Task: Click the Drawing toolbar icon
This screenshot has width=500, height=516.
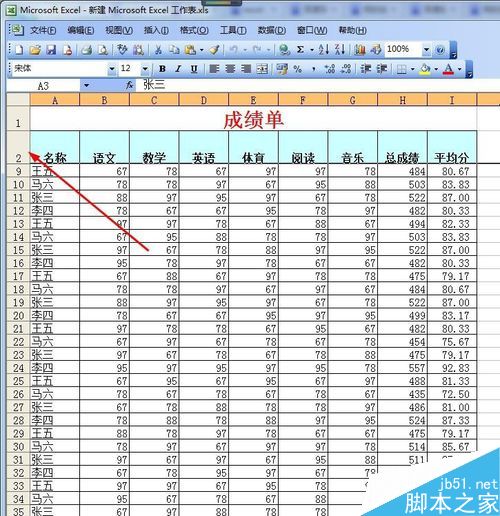Action: (x=376, y=50)
